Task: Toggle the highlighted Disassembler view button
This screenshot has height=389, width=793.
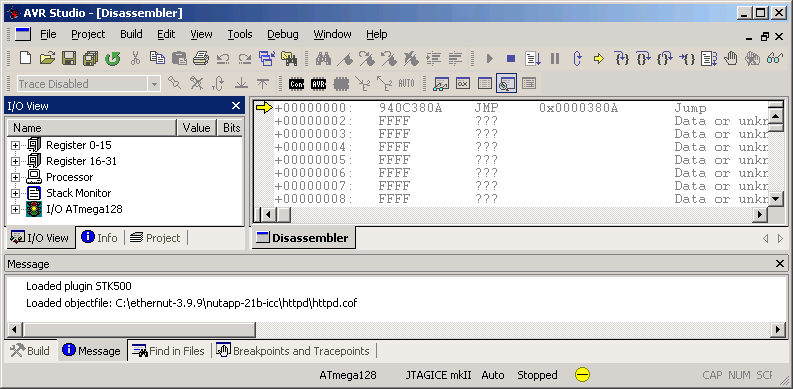Action: 506,83
